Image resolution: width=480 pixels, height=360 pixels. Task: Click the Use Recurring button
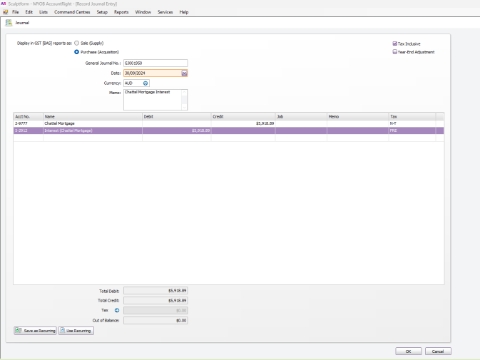click(76, 331)
